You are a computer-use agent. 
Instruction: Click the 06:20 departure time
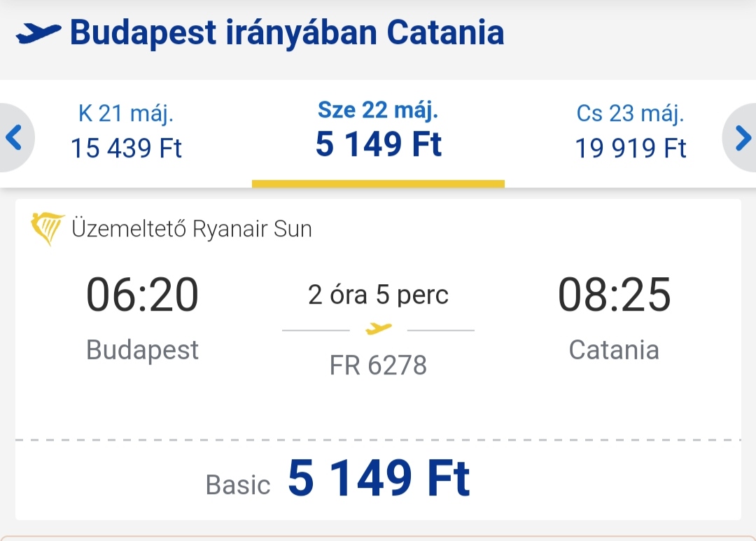[142, 295]
